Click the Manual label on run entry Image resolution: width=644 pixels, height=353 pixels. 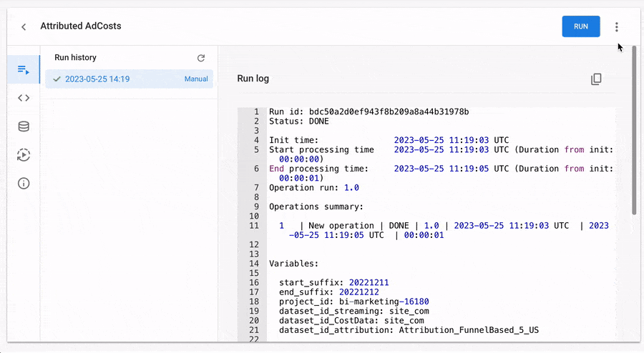click(x=196, y=79)
